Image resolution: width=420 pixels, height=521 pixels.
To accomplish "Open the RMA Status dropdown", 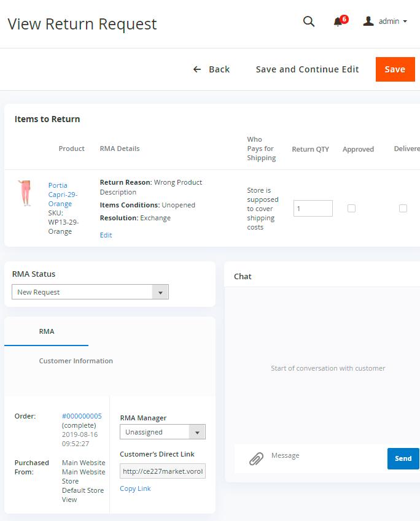I will pyautogui.click(x=90, y=292).
